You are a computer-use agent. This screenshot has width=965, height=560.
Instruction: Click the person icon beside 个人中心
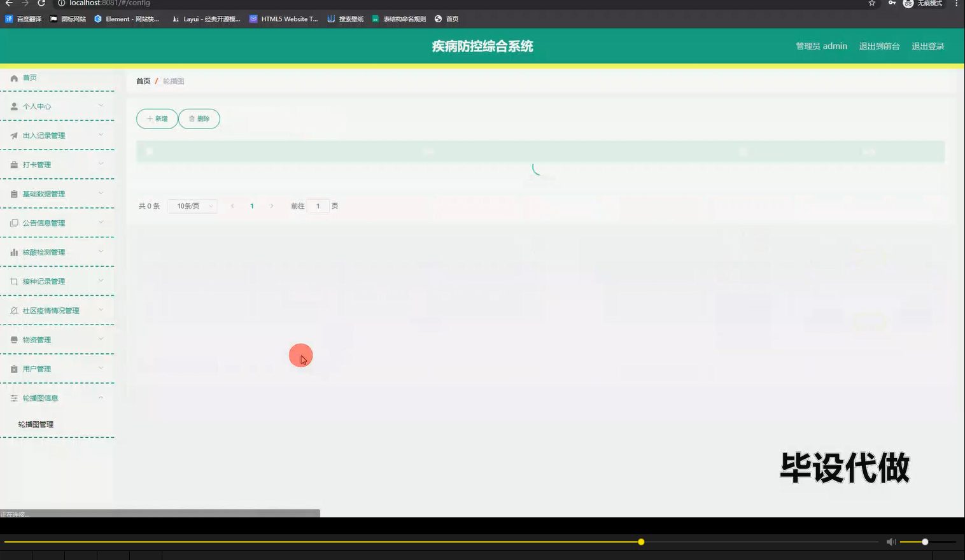(x=14, y=106)
